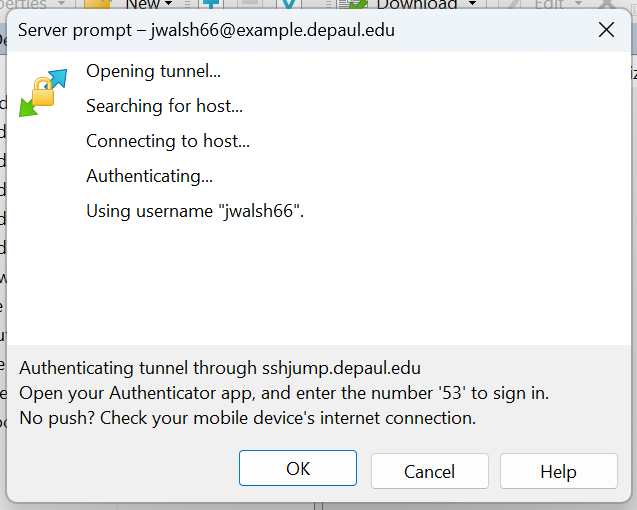The height and width of the screenshot is (510, 637).
Task: Click the Server prompt title bar text
Action: coord(206,30)
